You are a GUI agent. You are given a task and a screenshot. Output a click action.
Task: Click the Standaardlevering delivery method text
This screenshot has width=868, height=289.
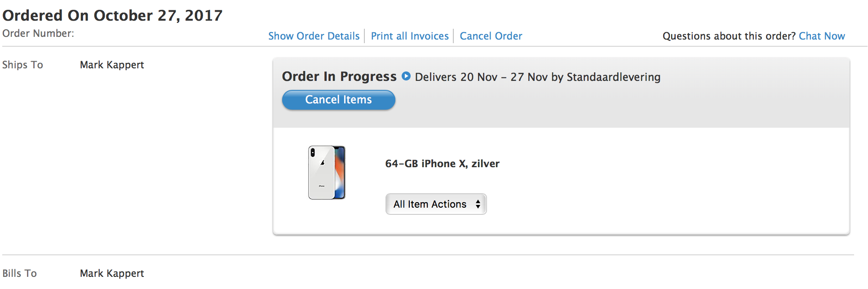pyautogui.click(x=613, y=77)
